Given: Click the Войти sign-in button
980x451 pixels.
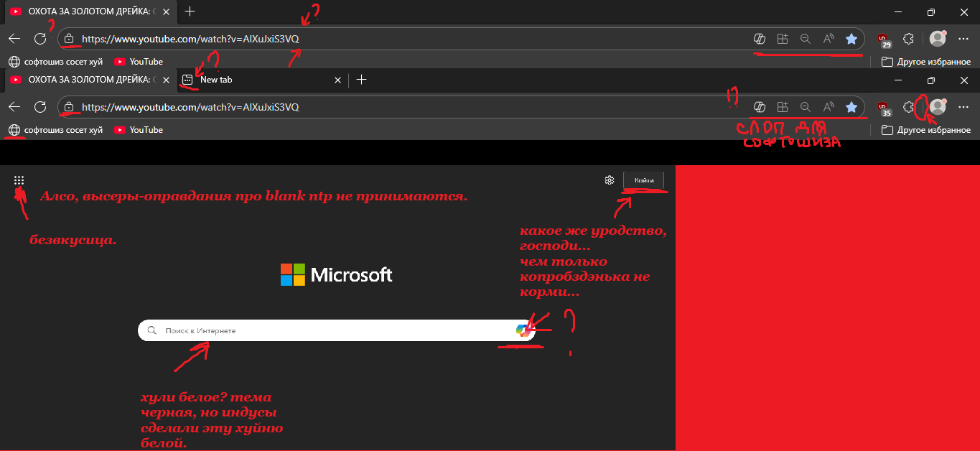Looking at the screenshot, I should pos(644,180).
